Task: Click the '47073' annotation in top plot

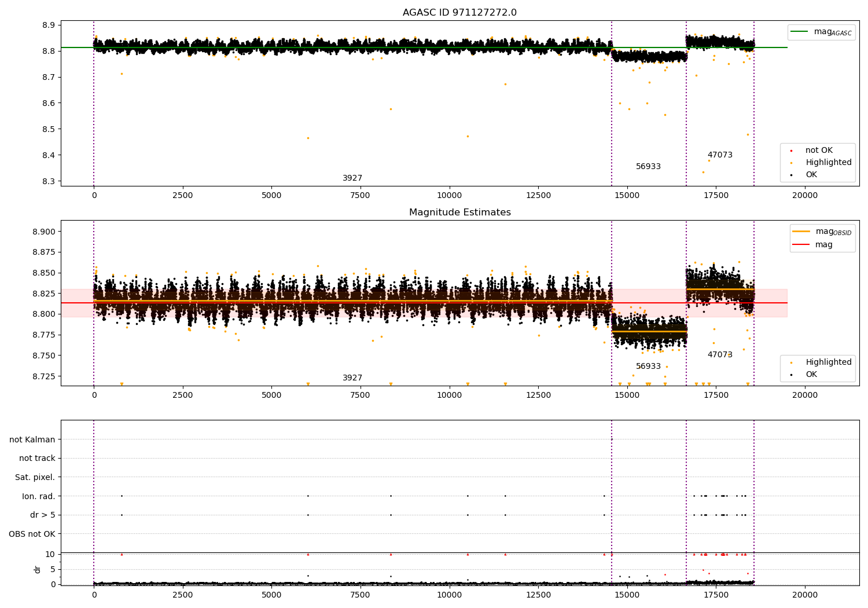Action: pyautogui.click(x=720, y=155)
